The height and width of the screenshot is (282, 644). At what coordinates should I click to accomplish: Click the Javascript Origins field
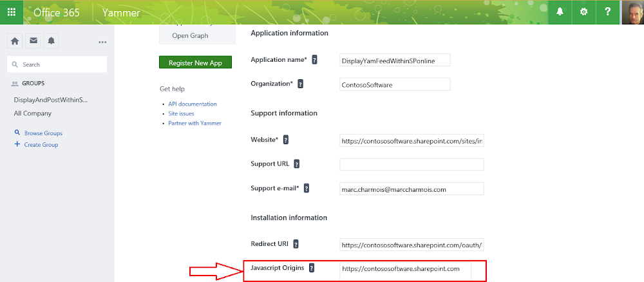[405, 271]
